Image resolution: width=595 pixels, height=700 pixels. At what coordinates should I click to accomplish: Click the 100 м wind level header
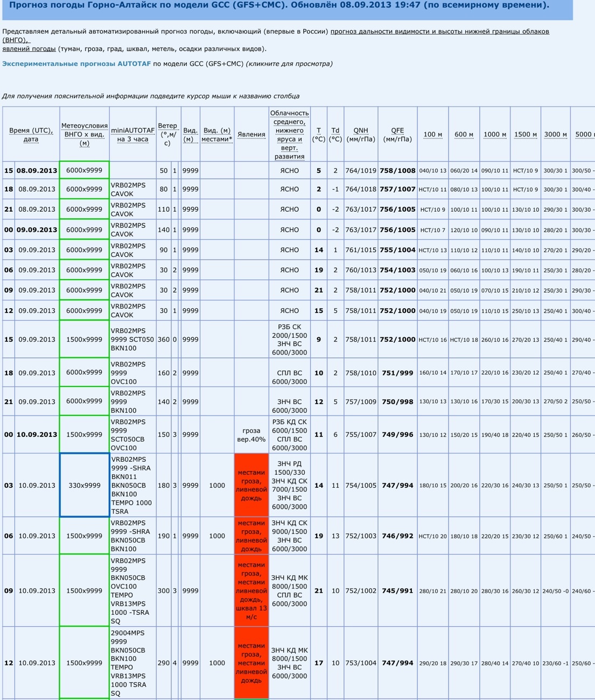pos(432,135)
